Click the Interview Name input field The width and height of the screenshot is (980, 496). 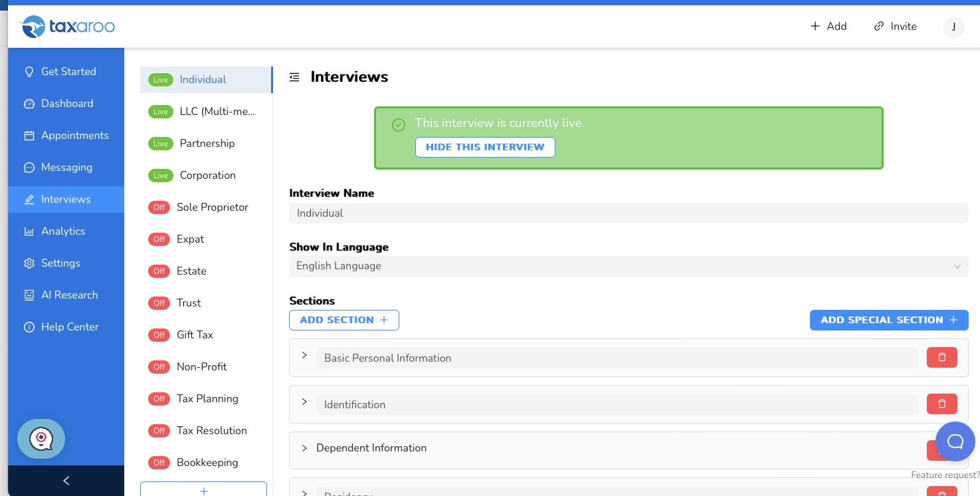tap(629, 213)
